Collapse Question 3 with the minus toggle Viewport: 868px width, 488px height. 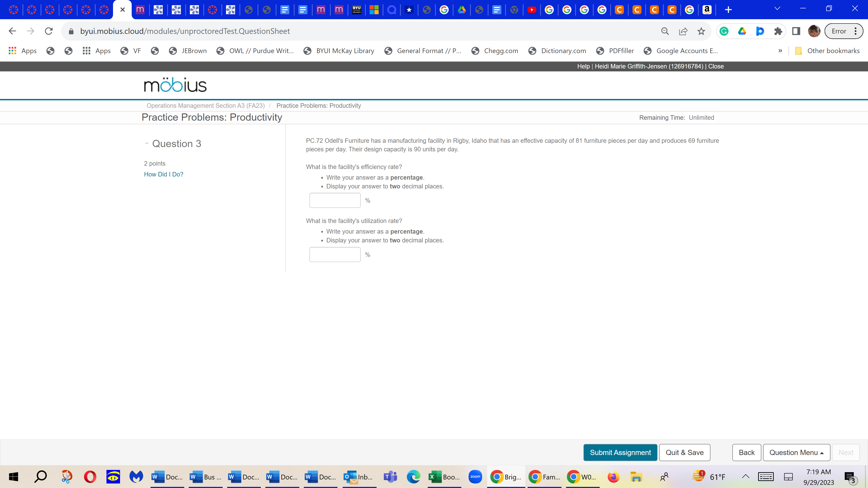coord(146,143)
